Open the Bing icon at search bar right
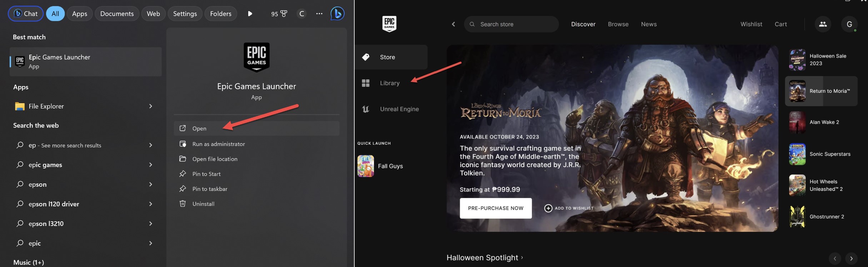This screenshot has height=267, width=868. [x=337, y=14]
